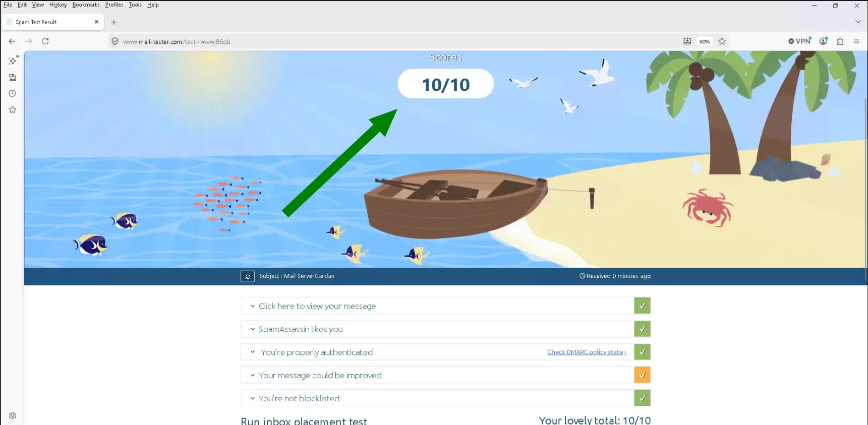Click green checkmark beside You're not blocklisted
The image size is (868, 425).
[x=642, y=398]
